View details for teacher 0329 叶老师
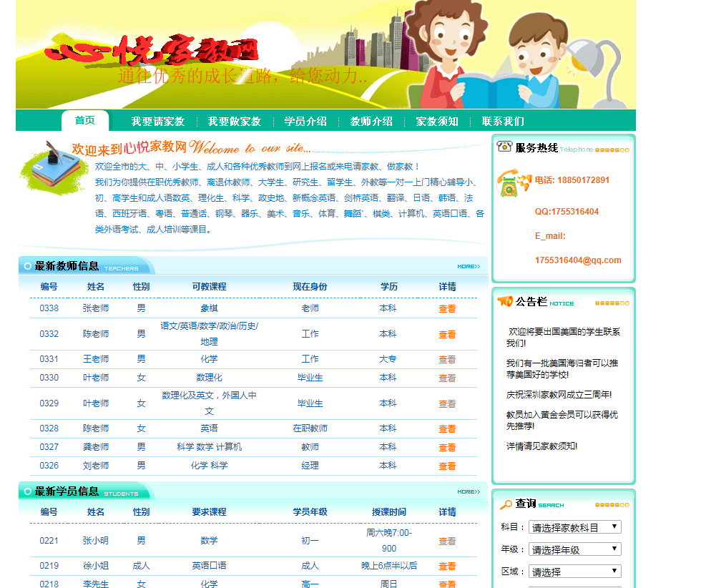This screenshot has height=588, width=711. point(447,404)
